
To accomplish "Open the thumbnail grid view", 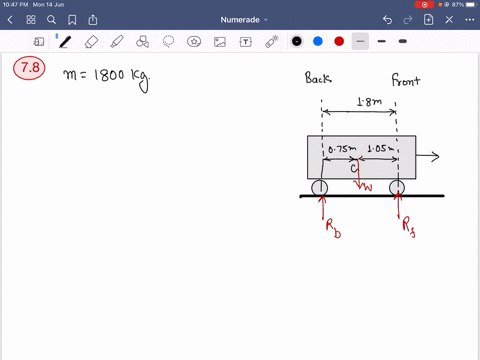I will (31, 20).
